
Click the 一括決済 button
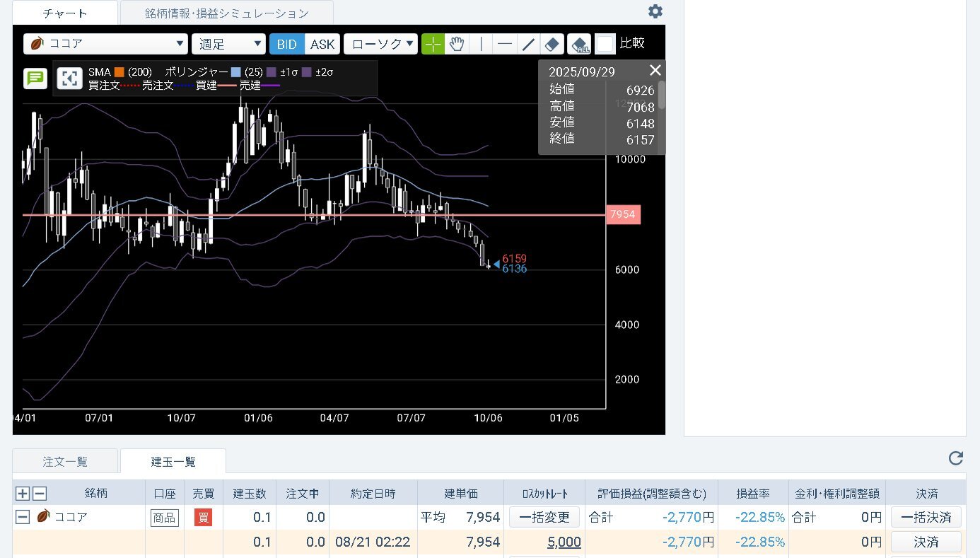coord(926,517)
